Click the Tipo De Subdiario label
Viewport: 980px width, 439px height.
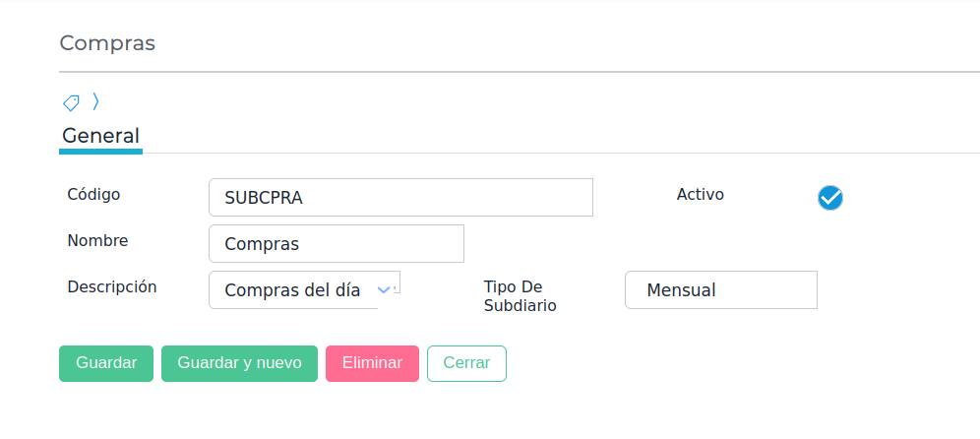click(520, 296)
